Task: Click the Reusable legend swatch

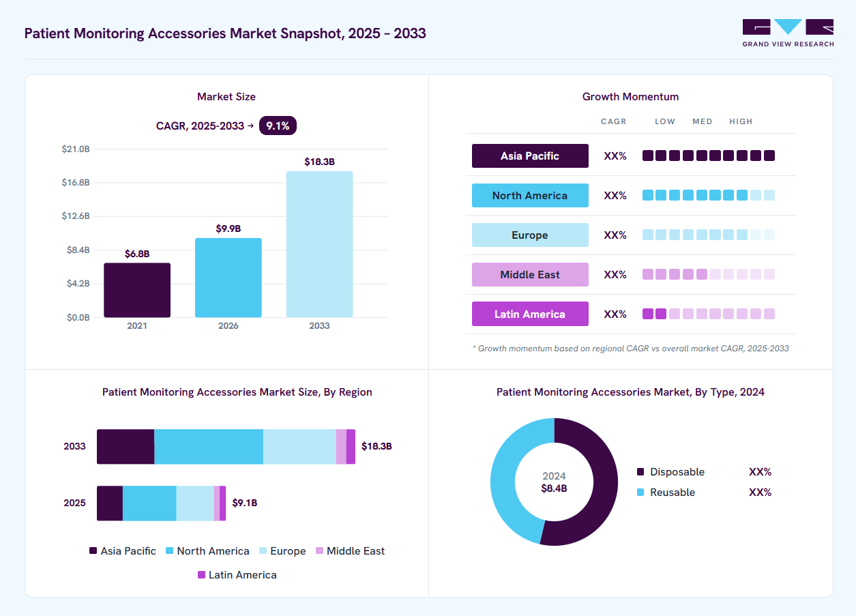Action: pos(640,493)
